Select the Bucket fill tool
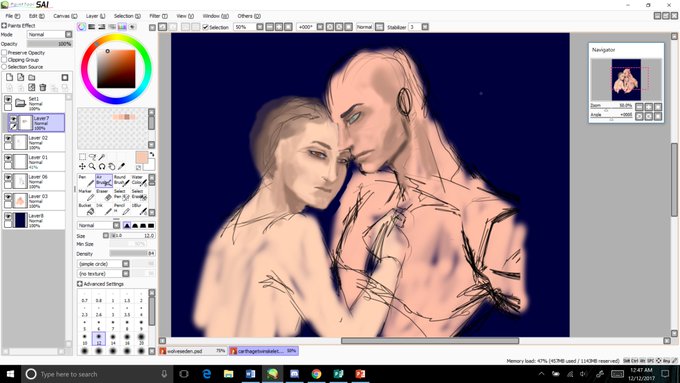Image resolution: width=680 pixels, height=383 pixels. tap(86, 209)
